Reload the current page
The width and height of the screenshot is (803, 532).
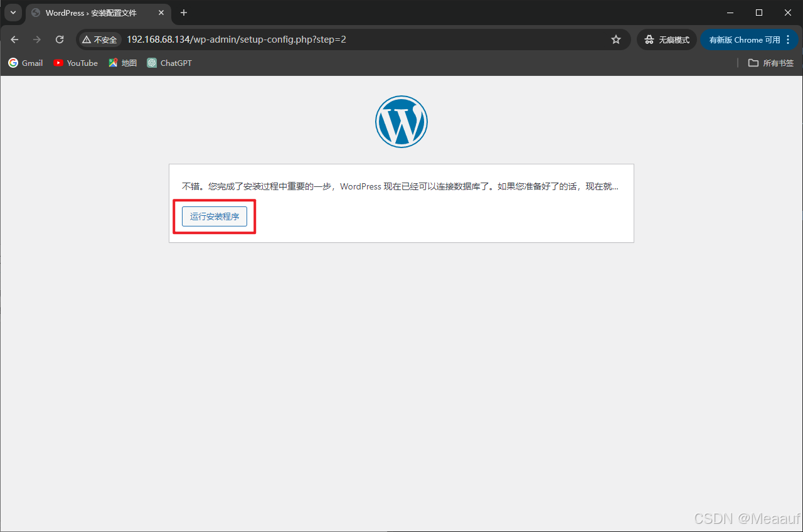click(60, 40)
